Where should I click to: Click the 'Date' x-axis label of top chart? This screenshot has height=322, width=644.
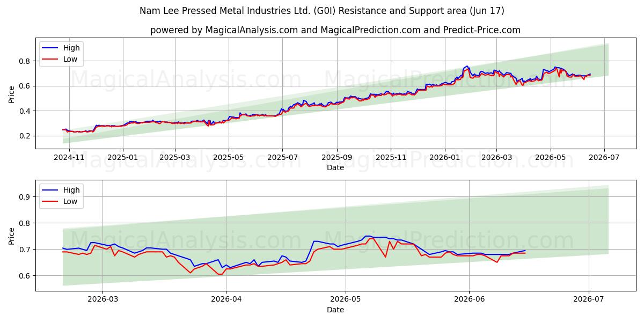click(x=335, y=168)
